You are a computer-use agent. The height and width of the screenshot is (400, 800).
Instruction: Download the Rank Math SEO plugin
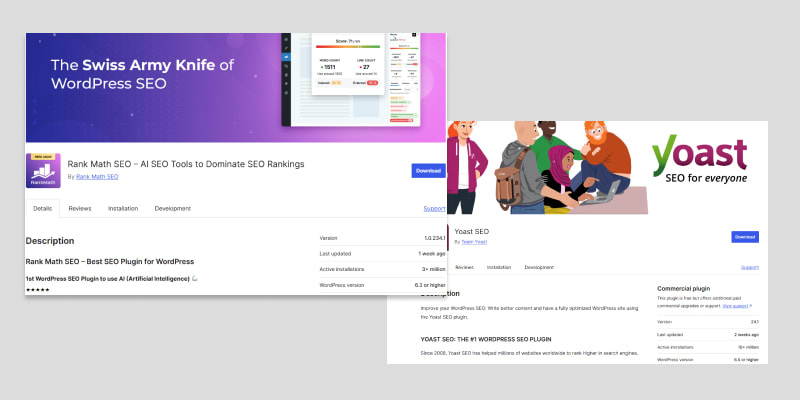pyautogui.click(x=428, y=171)
